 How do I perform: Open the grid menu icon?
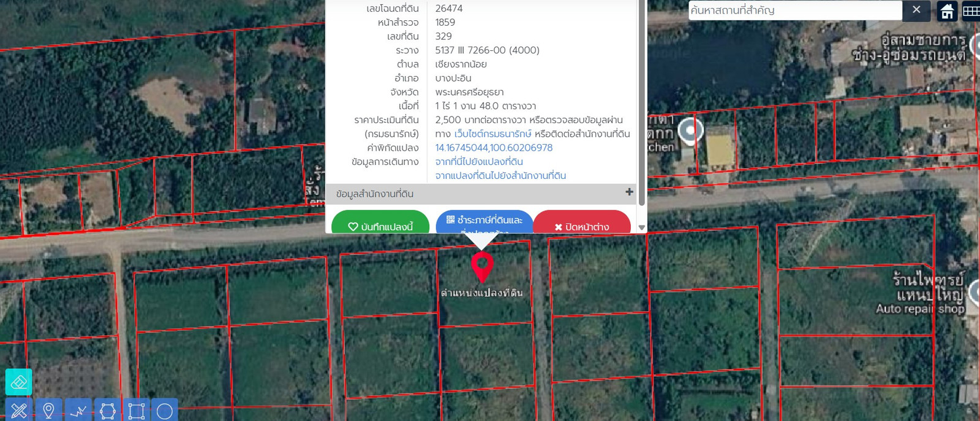coord(971,11)
